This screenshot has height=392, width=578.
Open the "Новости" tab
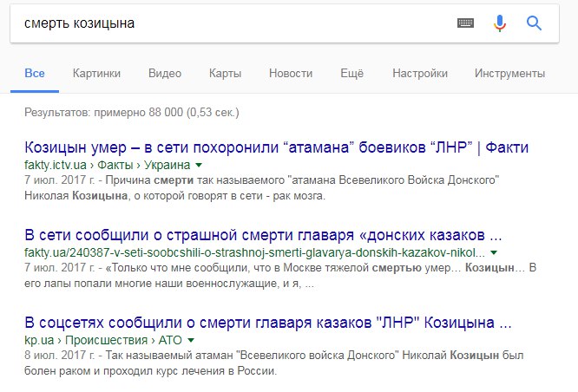(291, 74)
